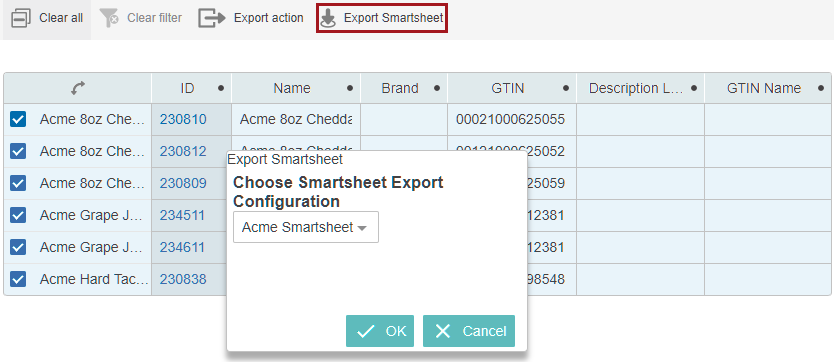Toggle checkbox for row ID 234511

tap(18, 215)
